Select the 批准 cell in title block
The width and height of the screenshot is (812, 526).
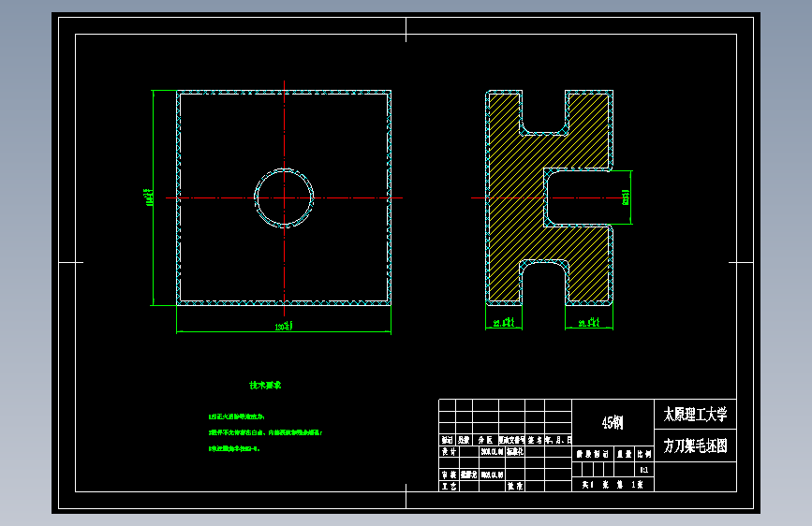tap(515, 487)
